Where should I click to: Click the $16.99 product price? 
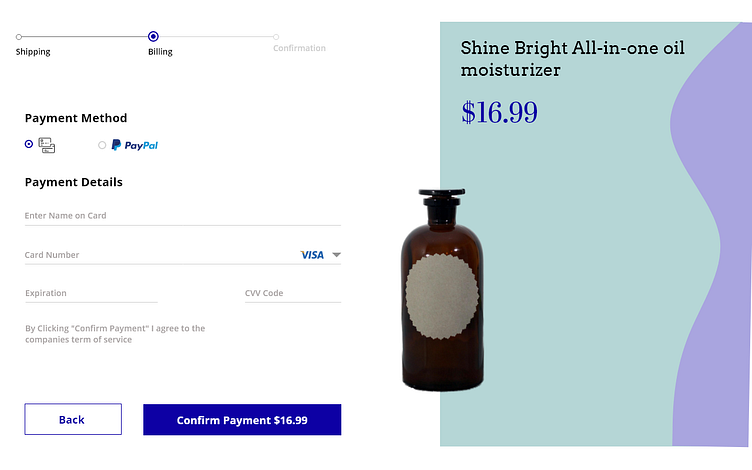click(x=499, y=112)
